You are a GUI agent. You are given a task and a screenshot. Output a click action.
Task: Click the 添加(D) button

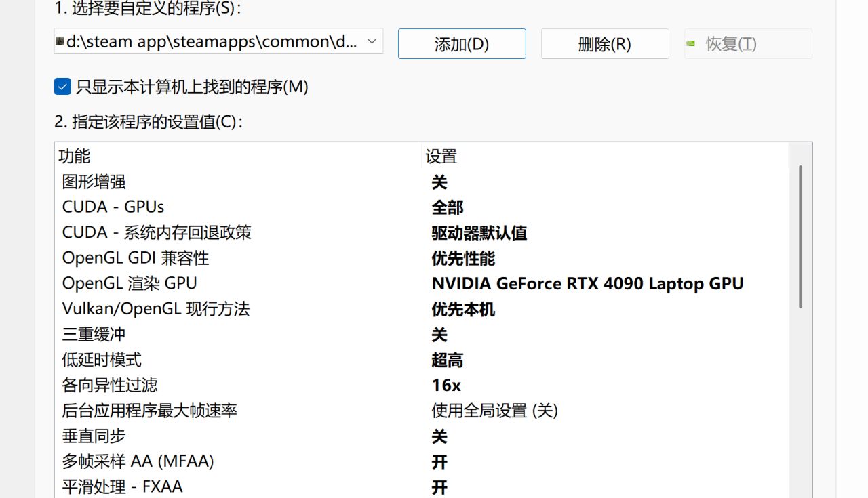pyautogui.click(x=462, y=44)
